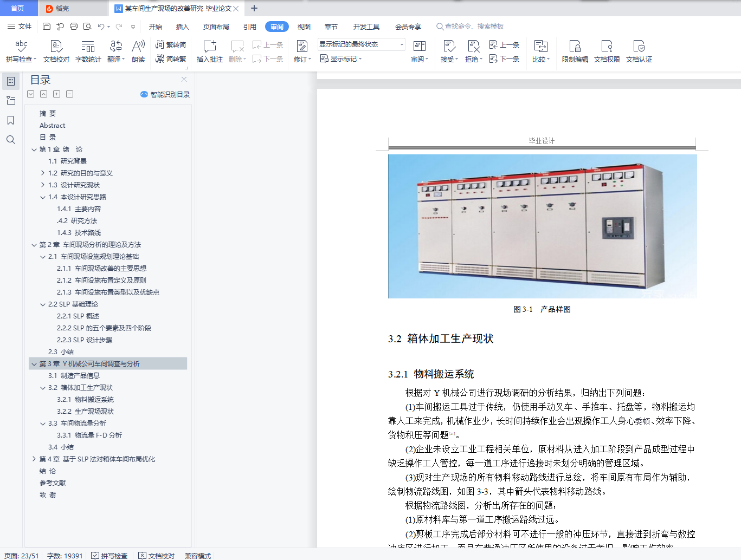Collapse Chapter 2 outline node
This screenshot has height=560, width=741.
tap(34, 245)
